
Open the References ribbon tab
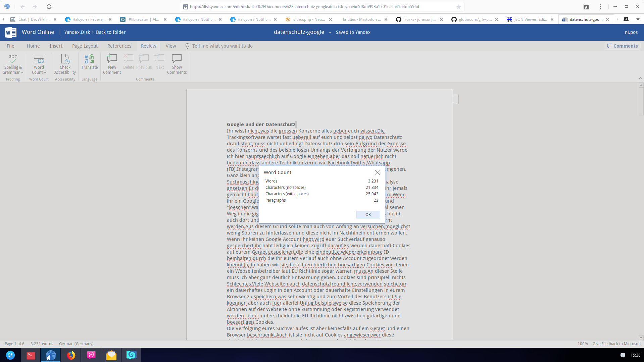coord(119,46)
